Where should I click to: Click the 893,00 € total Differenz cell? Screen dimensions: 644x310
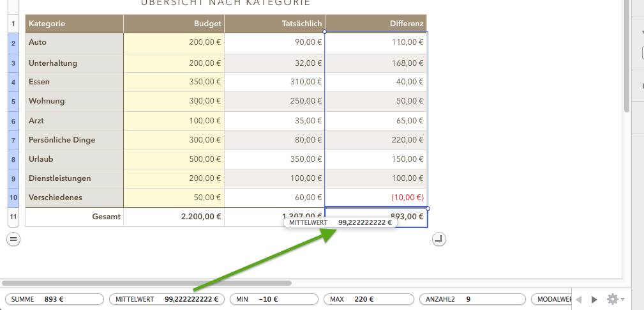pyautogui.click(x=376, y=217)
